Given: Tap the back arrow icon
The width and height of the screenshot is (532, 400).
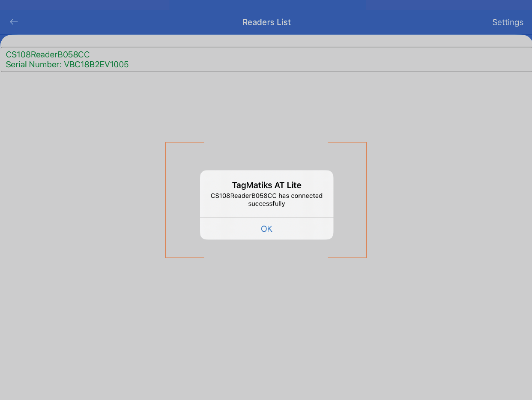Looking at the screenshot, I should pyautogui.click(x=14, y=22).
